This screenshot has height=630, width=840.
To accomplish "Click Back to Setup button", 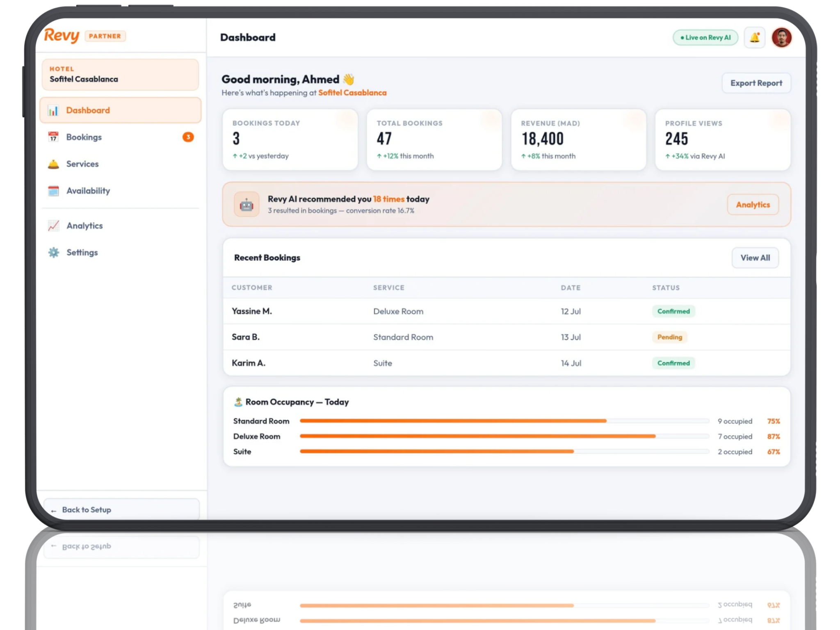I will click(121, 509).
